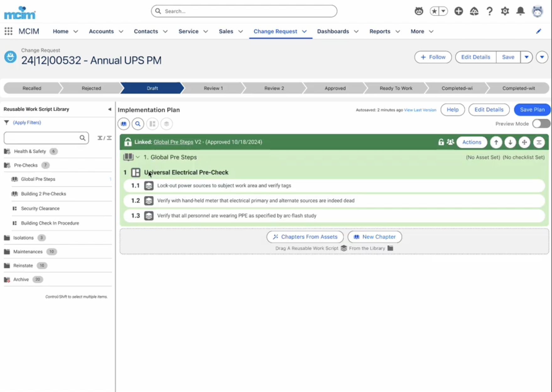
Task: Click the collapse lines icon on the chapter bar
Action: pyautogui.click(x=539, y=142)
